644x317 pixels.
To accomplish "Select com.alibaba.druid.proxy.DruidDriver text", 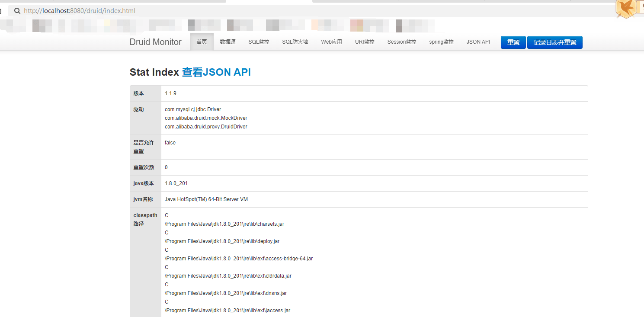I will click(206, 127).
